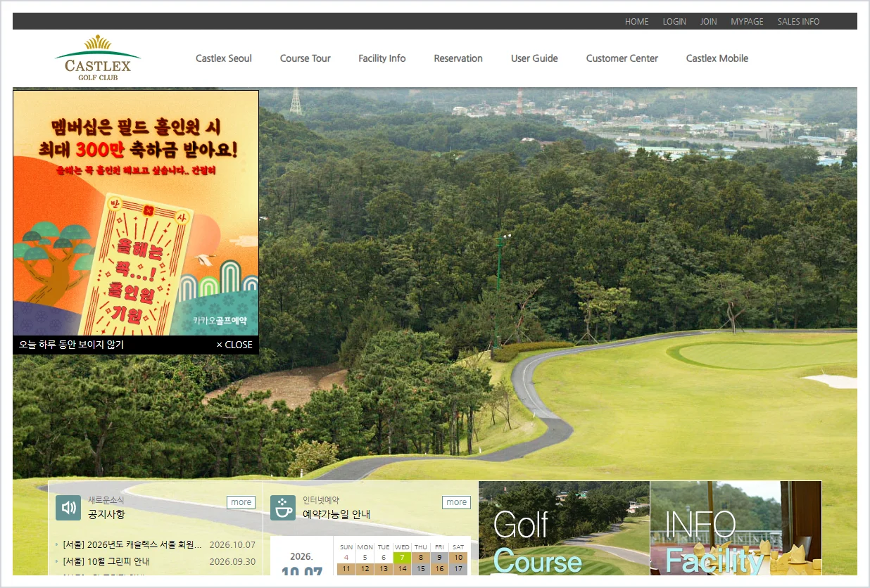Open the Facility Info menu
The height and width of the screenshot is (588, 870).
(382, 58)
